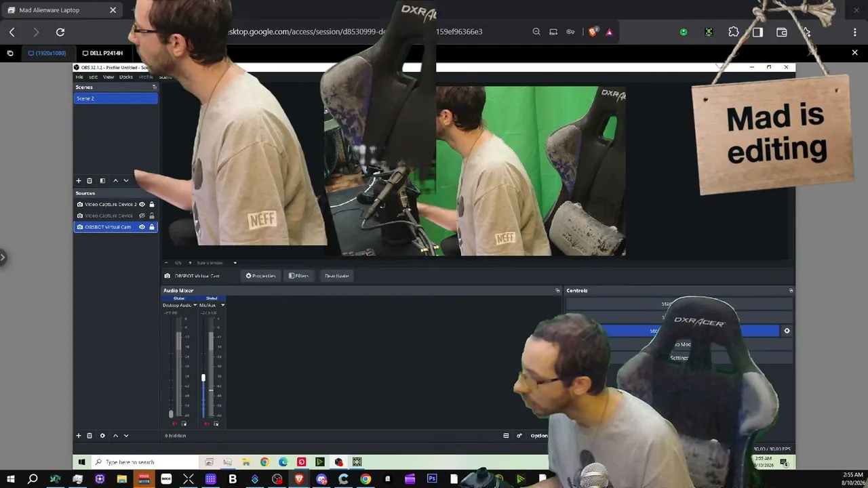This screenshot has width=868, height=488.
Task: Hide the Video Capture Device 2 source
Action: click(x=142, y=204)
